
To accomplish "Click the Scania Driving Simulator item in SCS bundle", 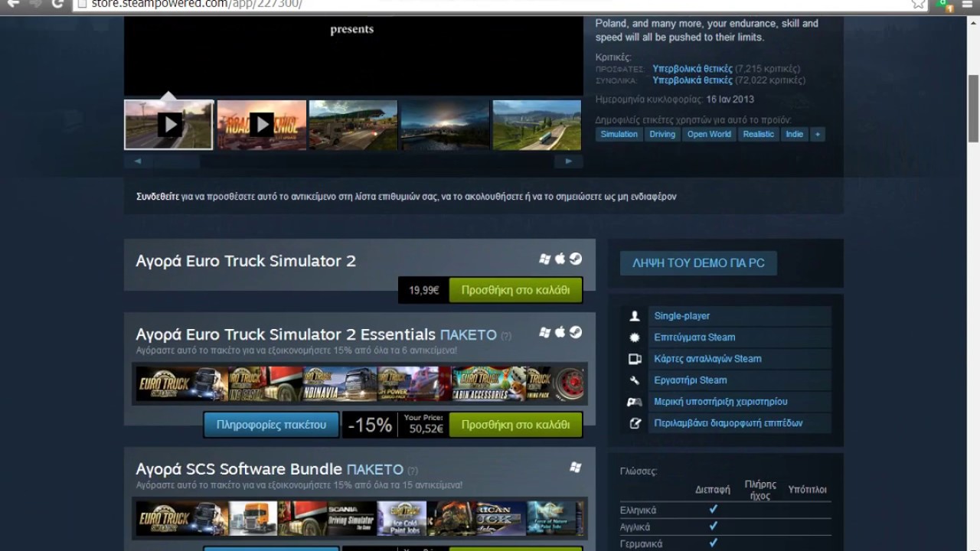I will [x=351, y=519].
